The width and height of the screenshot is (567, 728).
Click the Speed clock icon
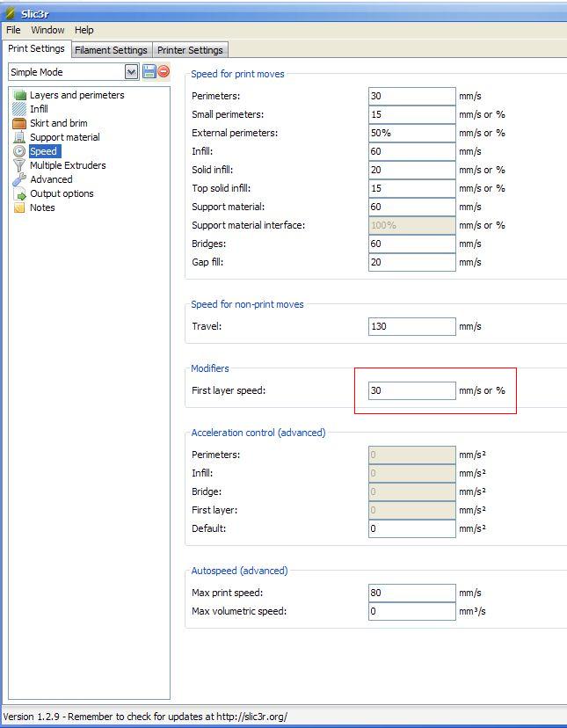(x=19, y=151)
